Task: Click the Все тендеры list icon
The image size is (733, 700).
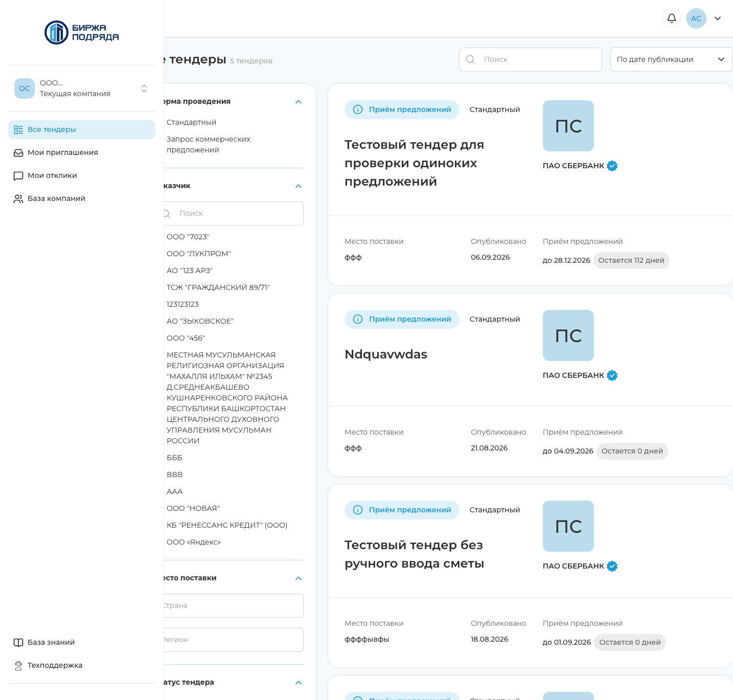Action: [18, 130]
